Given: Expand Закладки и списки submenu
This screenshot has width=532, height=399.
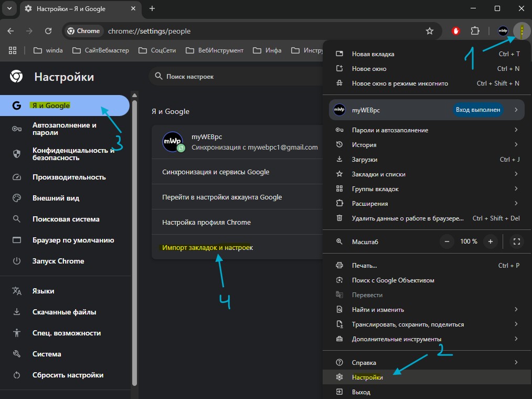Looking at the screenshot, I should 427,174.
